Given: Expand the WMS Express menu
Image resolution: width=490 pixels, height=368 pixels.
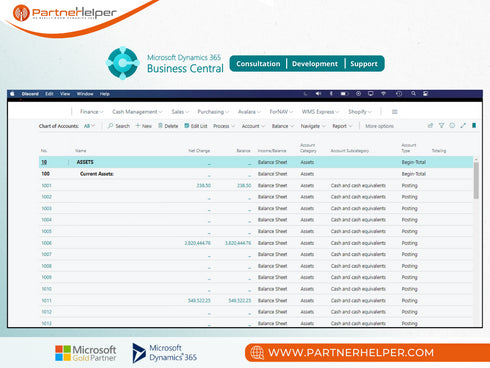Looking at the screenshot, I should click(320, 112).
